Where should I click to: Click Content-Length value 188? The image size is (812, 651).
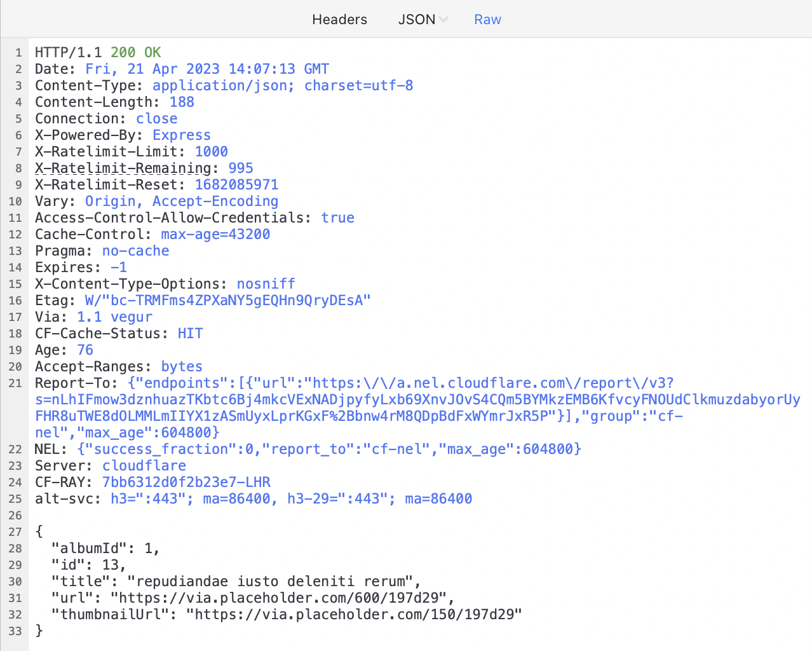click(182, 102)
